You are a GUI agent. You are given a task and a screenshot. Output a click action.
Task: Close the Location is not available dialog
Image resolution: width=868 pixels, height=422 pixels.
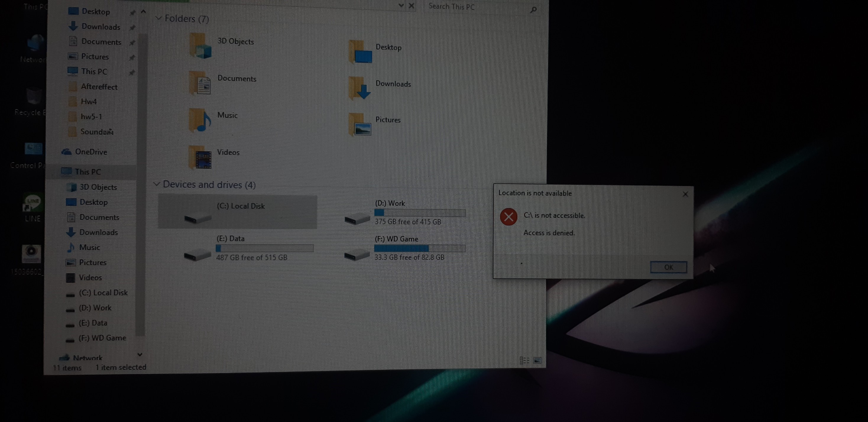pos(685,194)
